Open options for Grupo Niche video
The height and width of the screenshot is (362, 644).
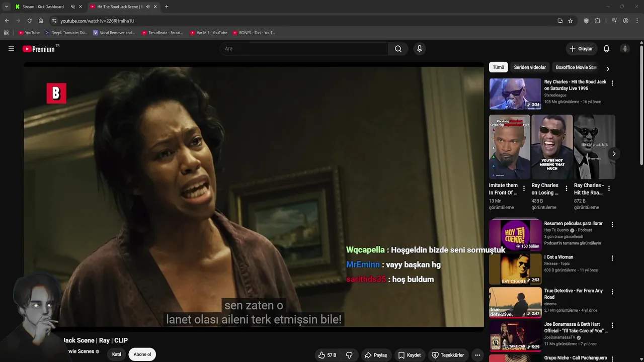(x=612, y=359)
